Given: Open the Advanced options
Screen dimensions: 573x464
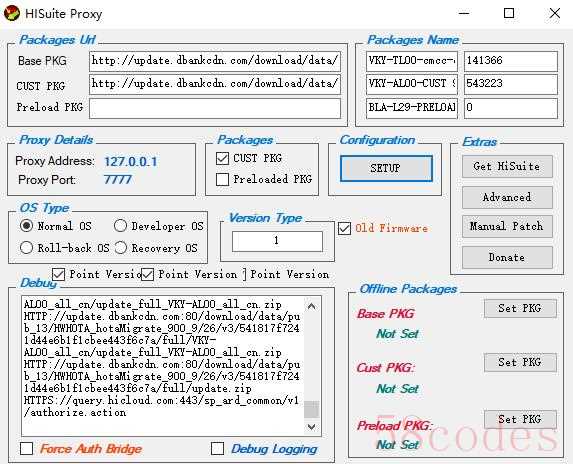Looking at the screenshot, I should tap(507, 197).
